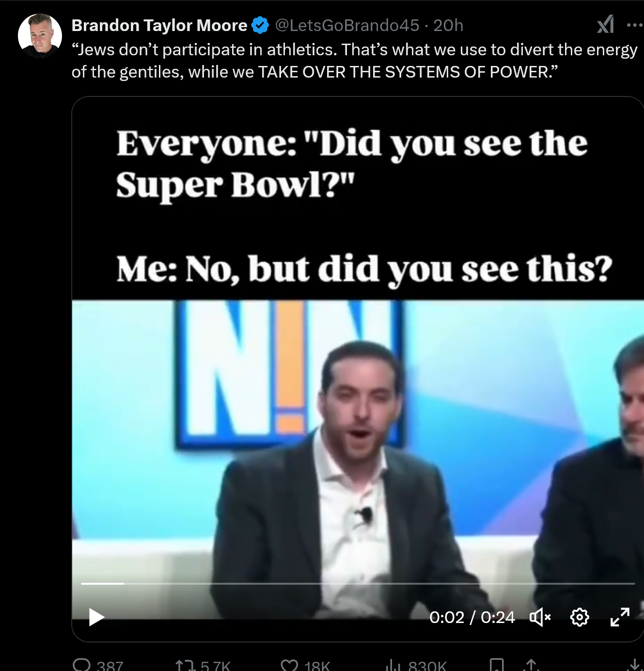Click the repost icon showing 5.7K

click(x=185, y=665)
